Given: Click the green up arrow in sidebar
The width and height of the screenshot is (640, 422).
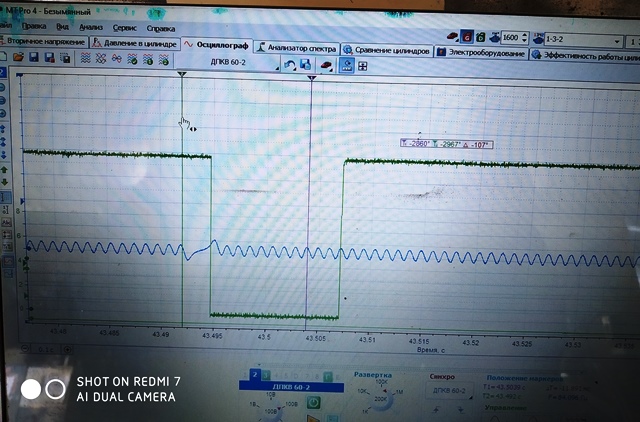Looking at the screenshot, I should coord(4,170).
